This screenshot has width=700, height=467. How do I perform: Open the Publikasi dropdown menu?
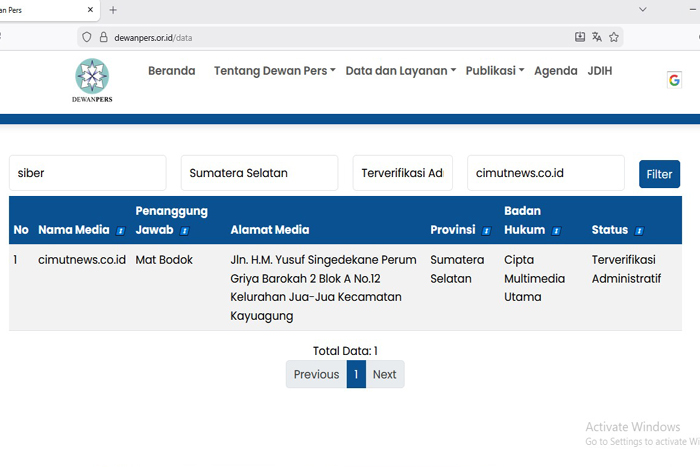click(494, 71)
